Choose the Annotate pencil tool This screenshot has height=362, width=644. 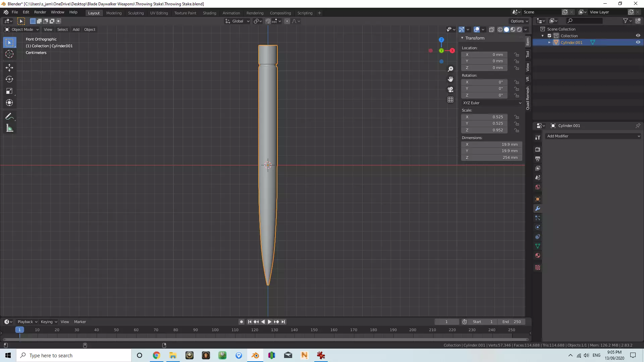point(9,117)
